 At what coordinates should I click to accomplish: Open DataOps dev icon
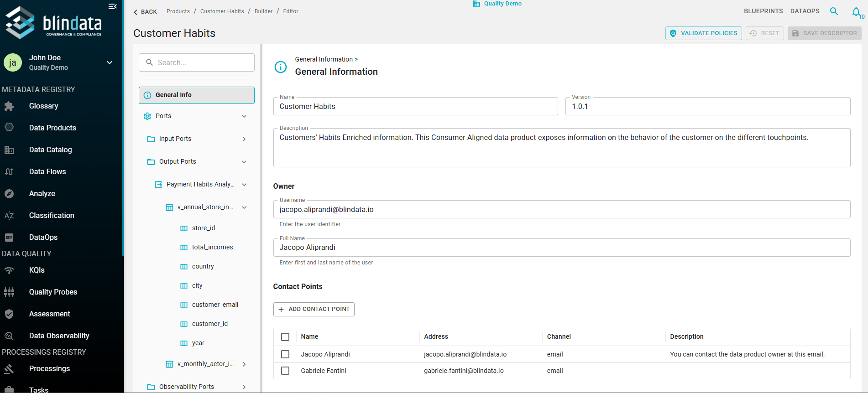9,238
